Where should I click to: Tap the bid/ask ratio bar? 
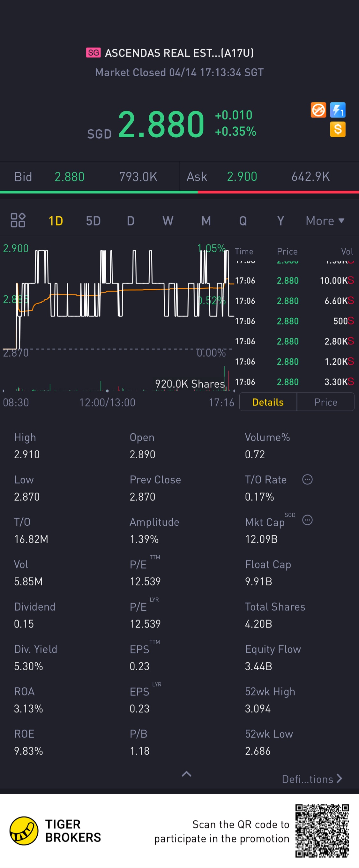(179, 192)
